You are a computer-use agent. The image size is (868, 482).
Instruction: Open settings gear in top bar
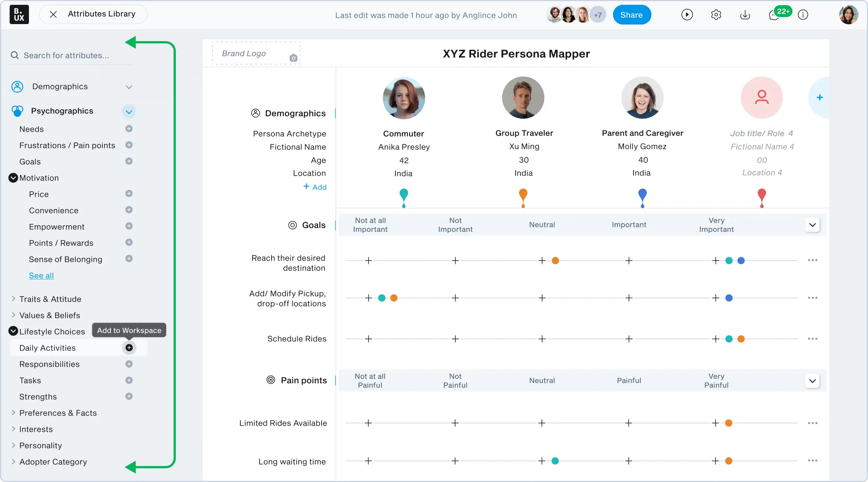coord(716,15)
